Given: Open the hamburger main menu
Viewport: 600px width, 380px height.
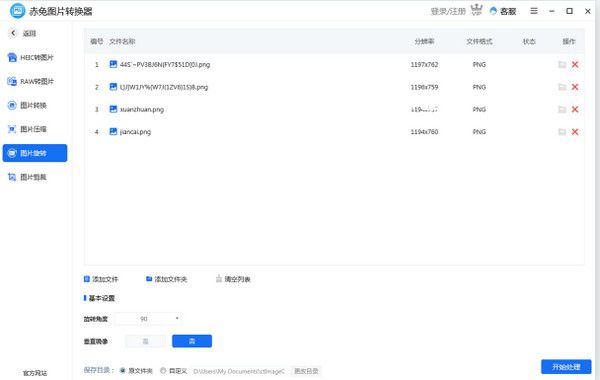Looking at the screenshot, I should [534, 11].
